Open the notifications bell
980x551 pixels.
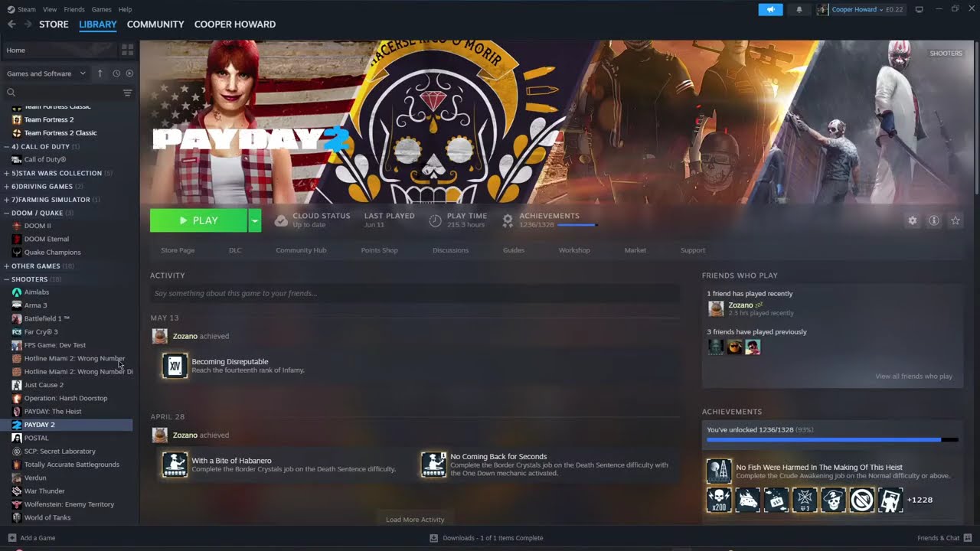[799, 9]
